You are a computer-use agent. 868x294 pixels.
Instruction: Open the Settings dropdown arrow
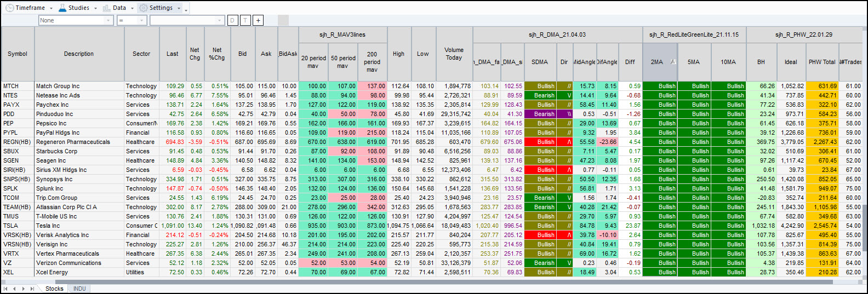coord(179,8)
